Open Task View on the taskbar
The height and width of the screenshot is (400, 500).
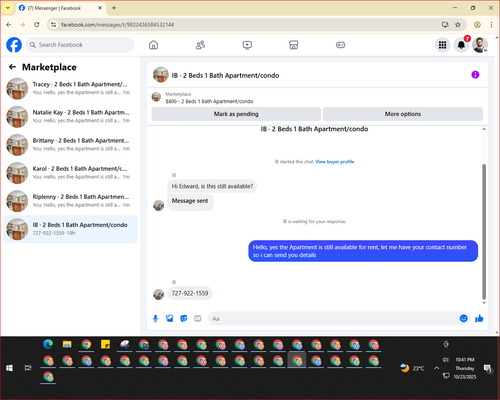coord(28,368)
